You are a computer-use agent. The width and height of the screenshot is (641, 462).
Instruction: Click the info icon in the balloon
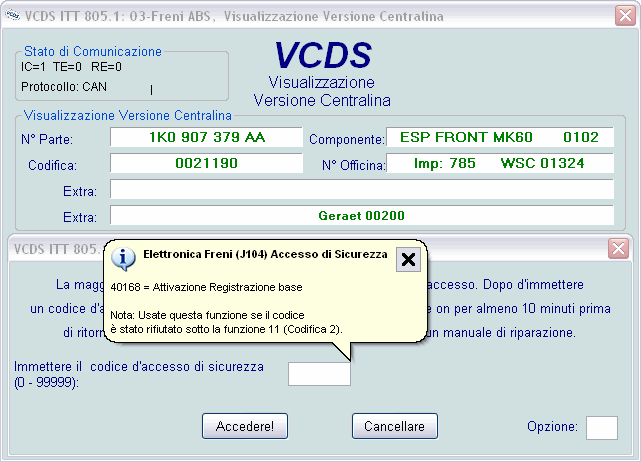click(123, 259)
